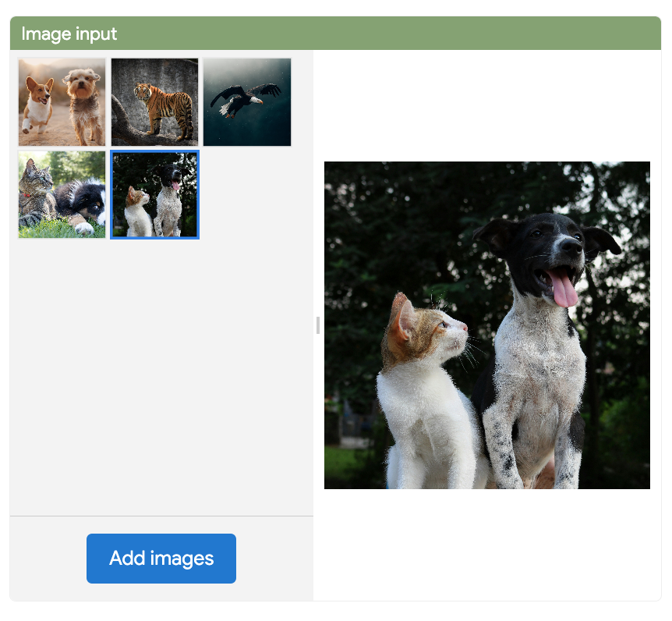Select the tiger thumbnail
The width and height of the screenshot is (672, 621).
pos(154,102)
